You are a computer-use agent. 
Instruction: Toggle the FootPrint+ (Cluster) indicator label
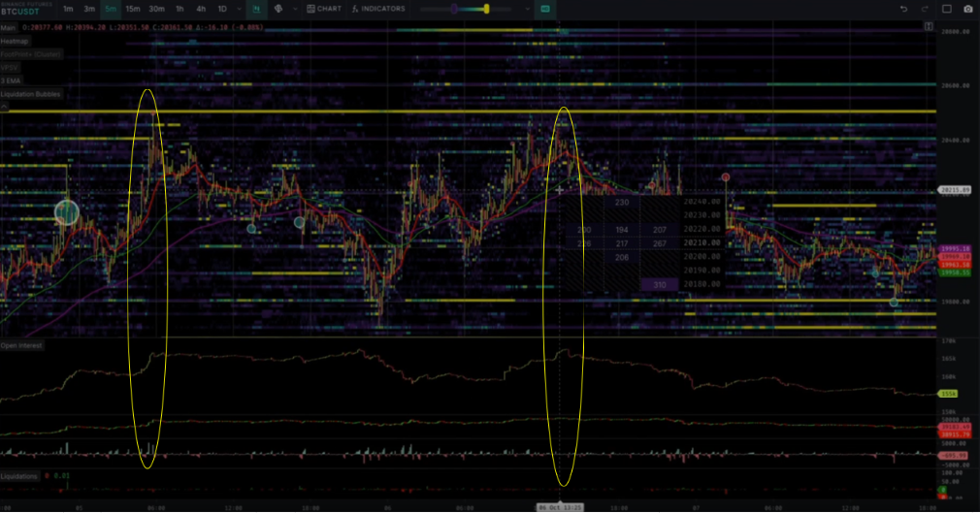point(31,54)
